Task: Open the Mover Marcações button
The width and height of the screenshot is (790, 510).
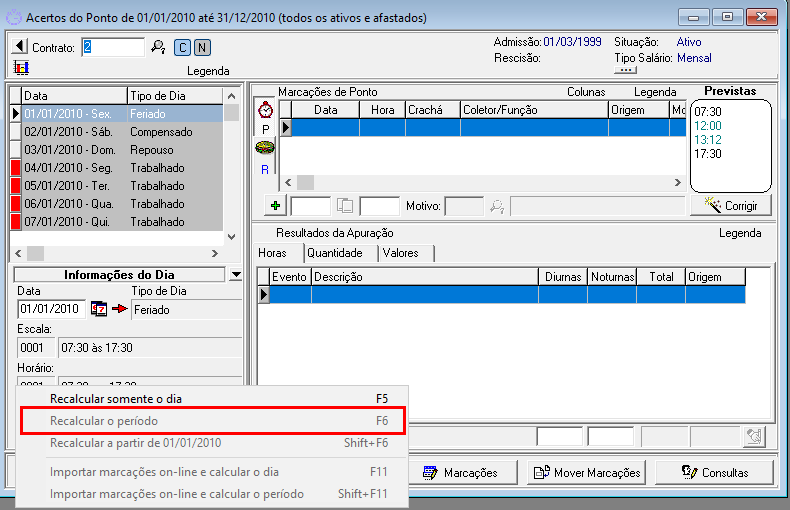Action: (x=587, y=473)
